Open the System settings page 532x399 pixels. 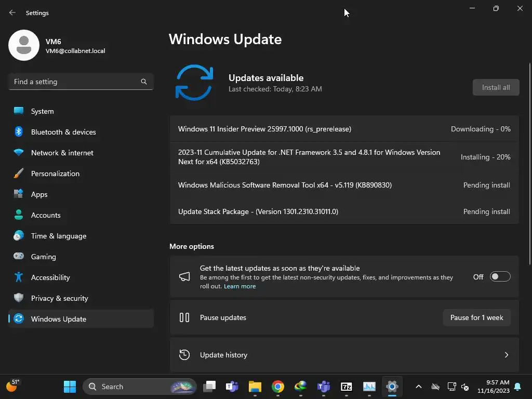[x=81, y=111]
